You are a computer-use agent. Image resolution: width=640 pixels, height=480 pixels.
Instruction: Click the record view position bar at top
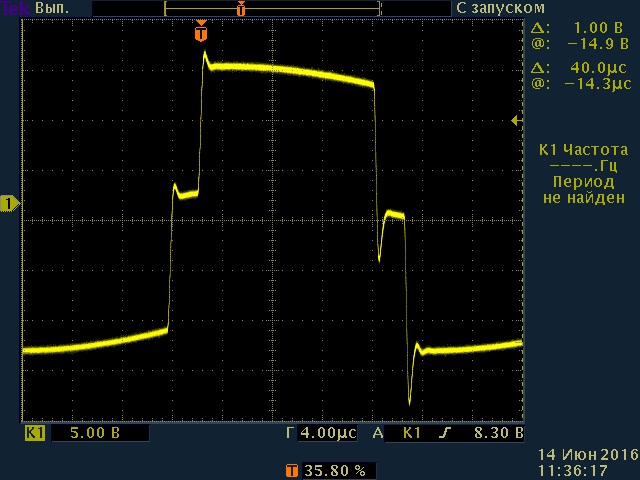(272, 8)
